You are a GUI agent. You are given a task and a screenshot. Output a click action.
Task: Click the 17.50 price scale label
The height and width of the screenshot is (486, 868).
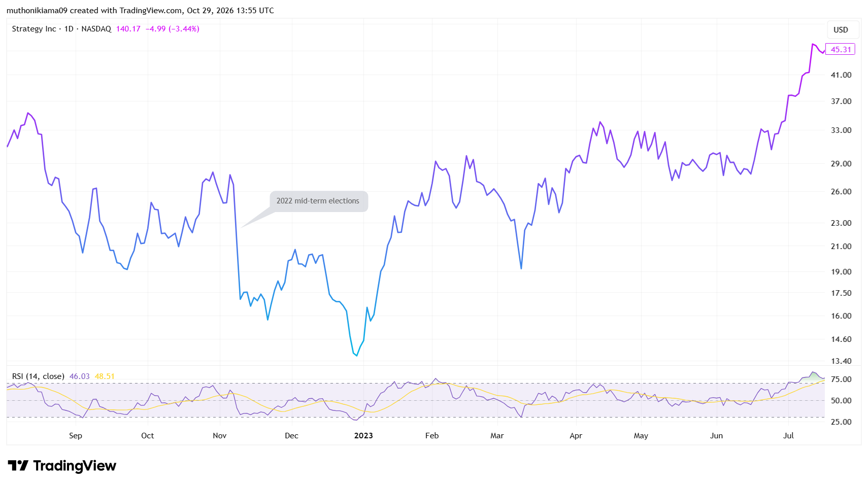click(841, 293)
